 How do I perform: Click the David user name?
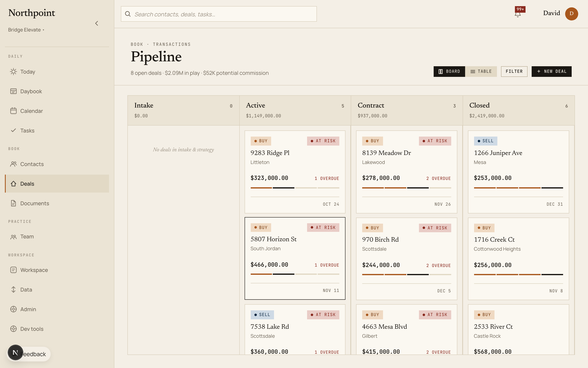[551, 13]
